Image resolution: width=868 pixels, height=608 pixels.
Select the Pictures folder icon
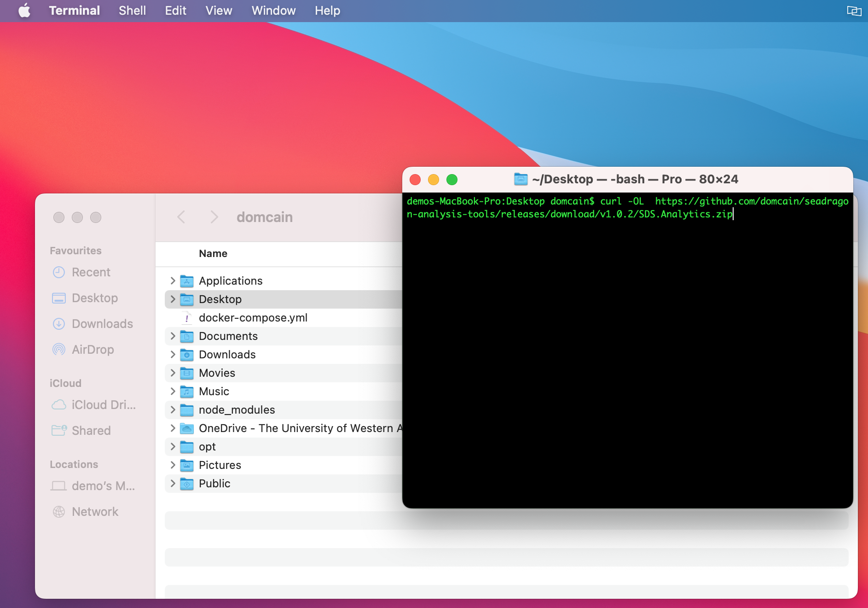coord(187,465)
